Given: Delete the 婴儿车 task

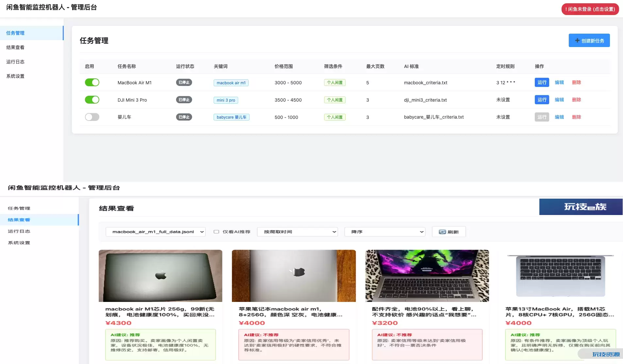Looking at the screenshot, I should (x=577, y=117).
